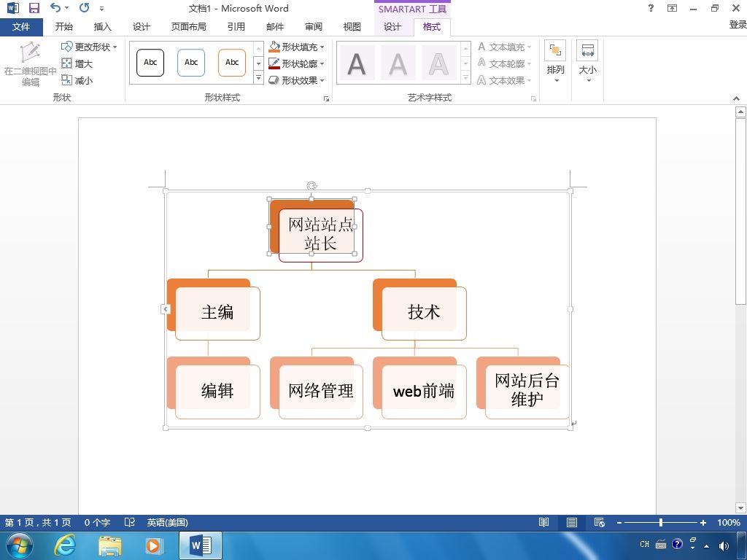Open the 大小 size menu

(x=587, y=62)
